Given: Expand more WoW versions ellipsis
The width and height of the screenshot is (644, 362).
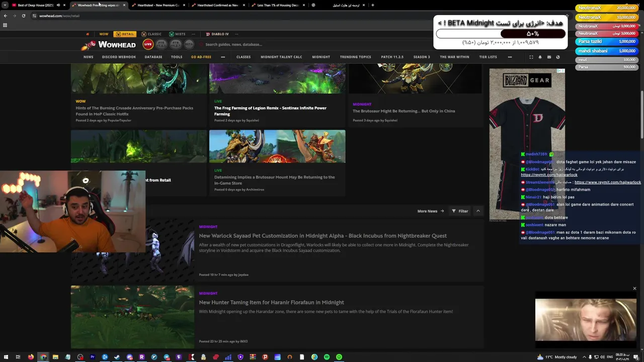Looking at the screenshot, I should click(194, 34).
